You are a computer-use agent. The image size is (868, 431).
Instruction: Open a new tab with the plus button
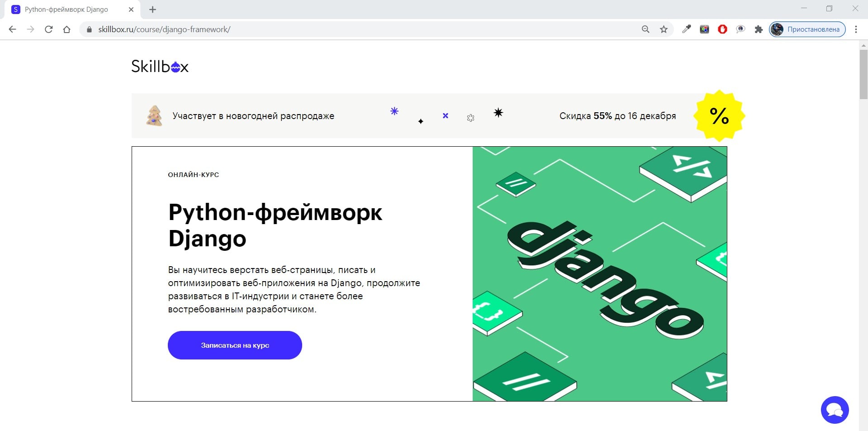pos(152,10)
